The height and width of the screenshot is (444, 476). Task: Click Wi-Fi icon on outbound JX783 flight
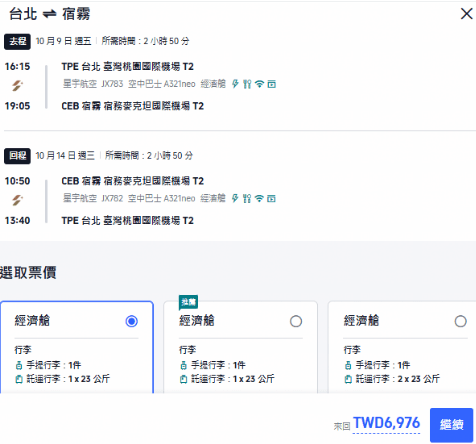click(259, 84)
